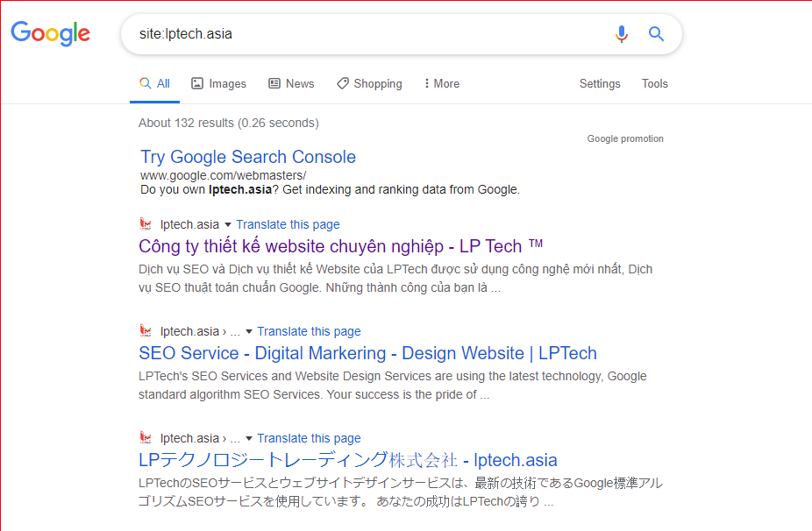Click the price-tag icon beside Shopping
The width and height of the screenshot is (812, 531).
pos(341,83)
